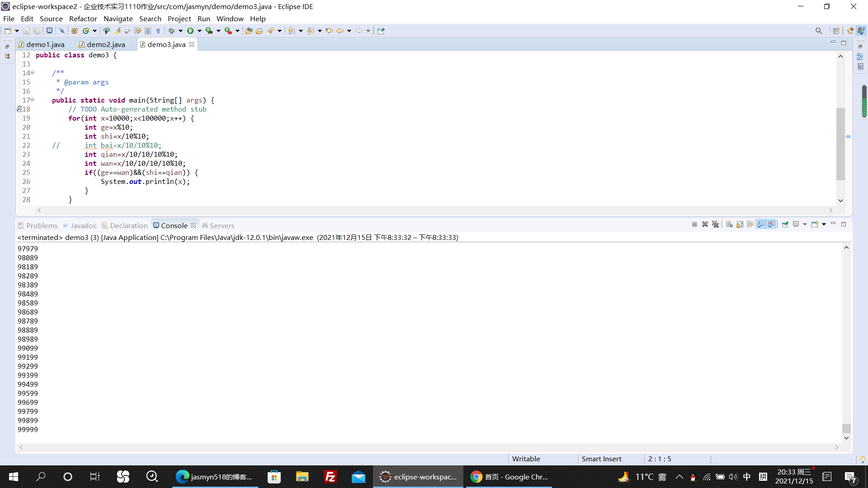Open the Run button dropdown arrow
868x488 pixels.
coord(199,31)
